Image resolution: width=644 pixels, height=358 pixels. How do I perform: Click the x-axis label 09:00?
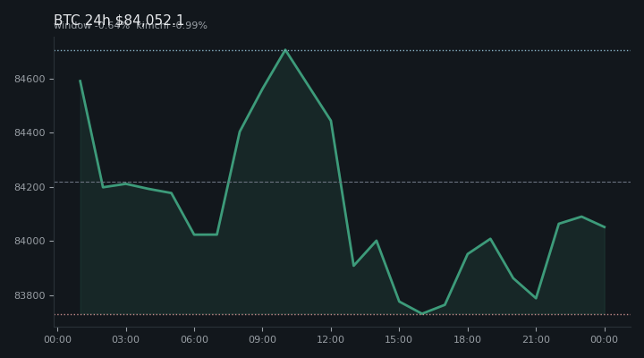[262, 339]
